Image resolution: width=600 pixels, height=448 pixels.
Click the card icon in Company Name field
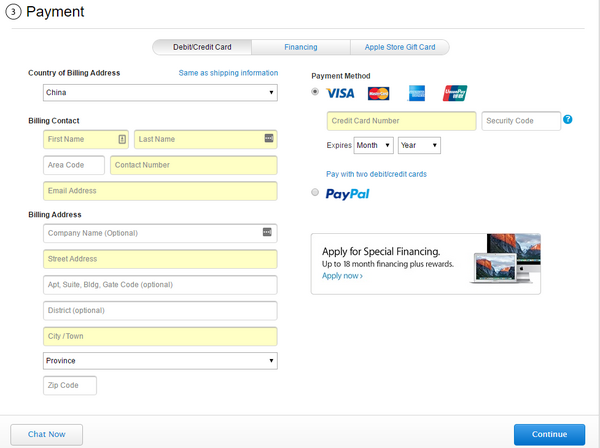coord(267,231)
